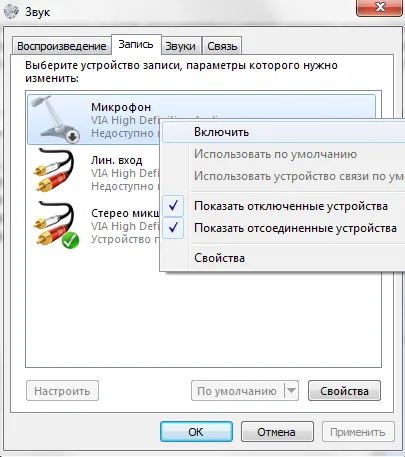Viewport: 405px width, 457px height.
Task: Select the Микрофон device name text
Action: 121,107
